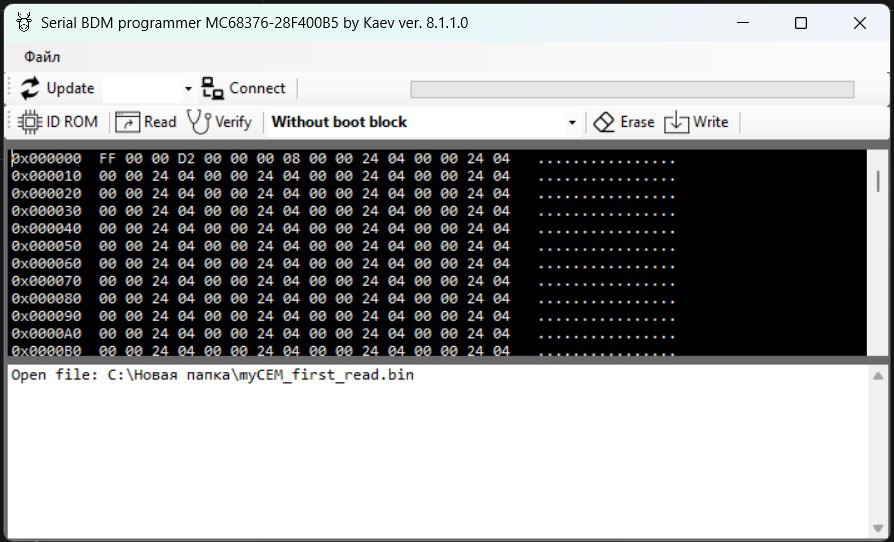Click the log panel scroll down arrow
The width and height of the screenshot is (894, 542).
coord(877,528)
